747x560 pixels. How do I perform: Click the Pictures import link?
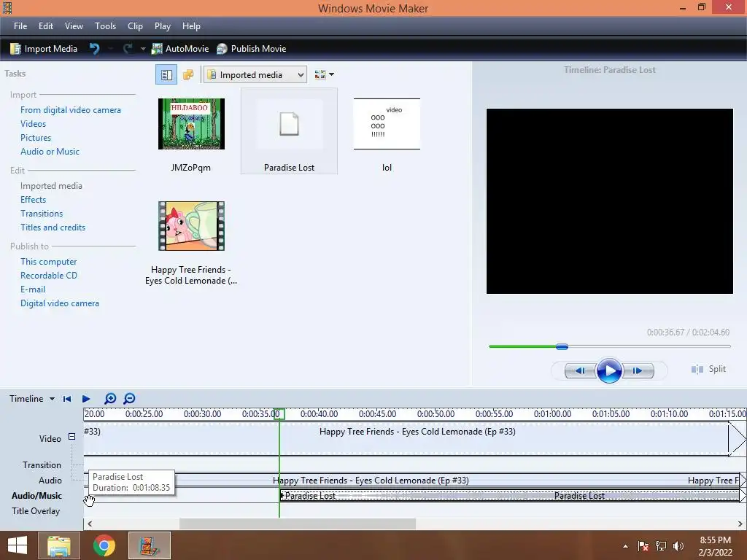(x=36, y=138)
